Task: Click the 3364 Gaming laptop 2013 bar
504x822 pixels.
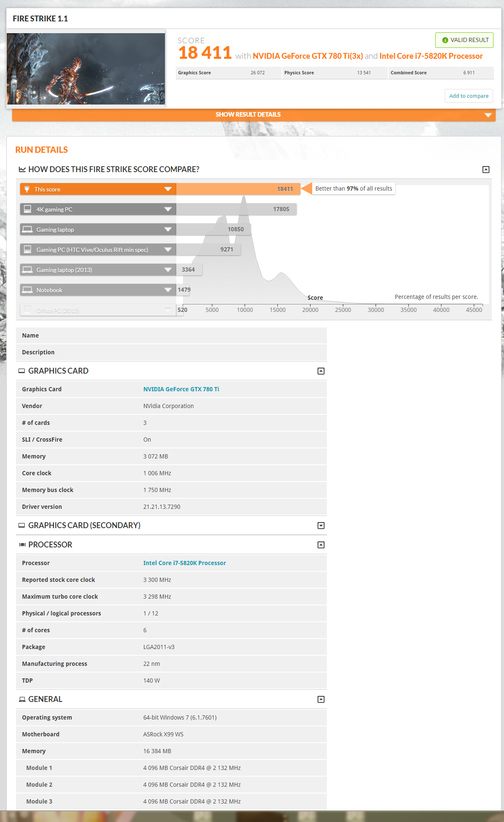Action: [x=189, y=270]
